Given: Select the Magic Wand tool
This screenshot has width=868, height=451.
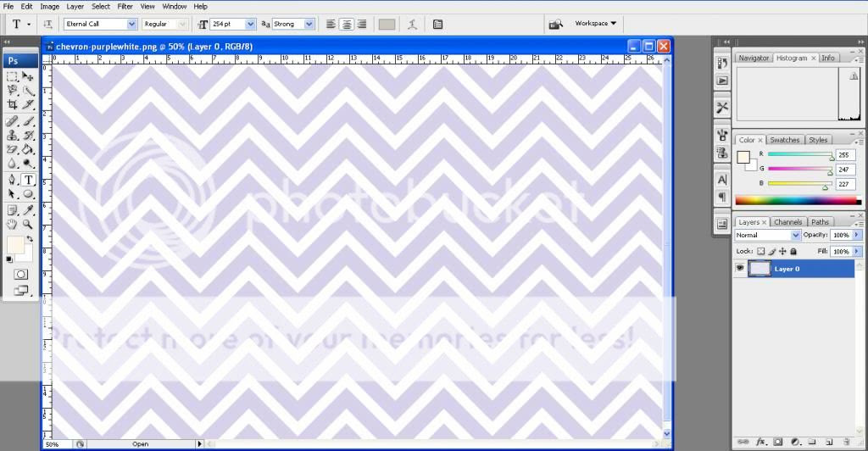Looking at the screenshot, I should click(x=28, y=90).
